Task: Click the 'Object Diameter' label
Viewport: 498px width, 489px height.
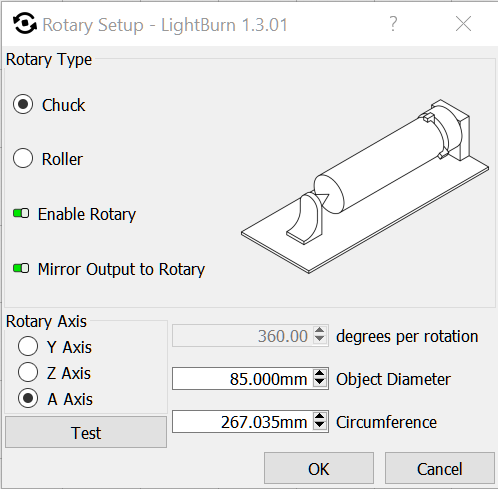Action: click(393, 379)
